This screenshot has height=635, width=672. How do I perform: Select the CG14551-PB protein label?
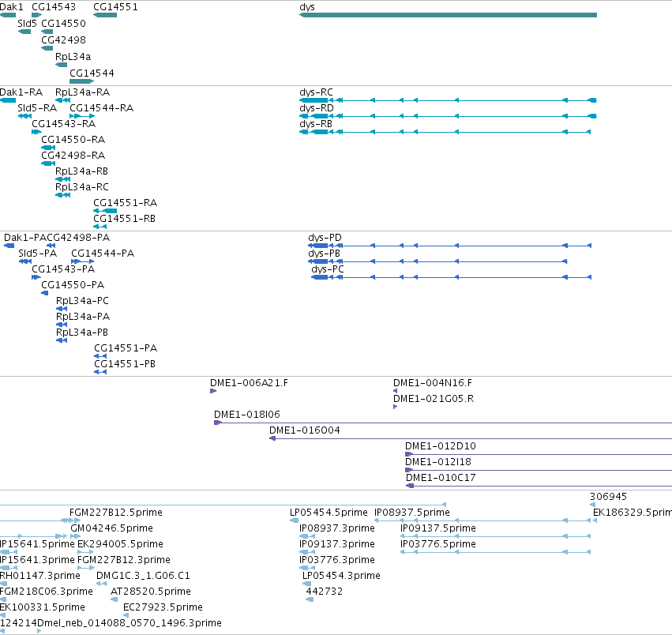125,364
